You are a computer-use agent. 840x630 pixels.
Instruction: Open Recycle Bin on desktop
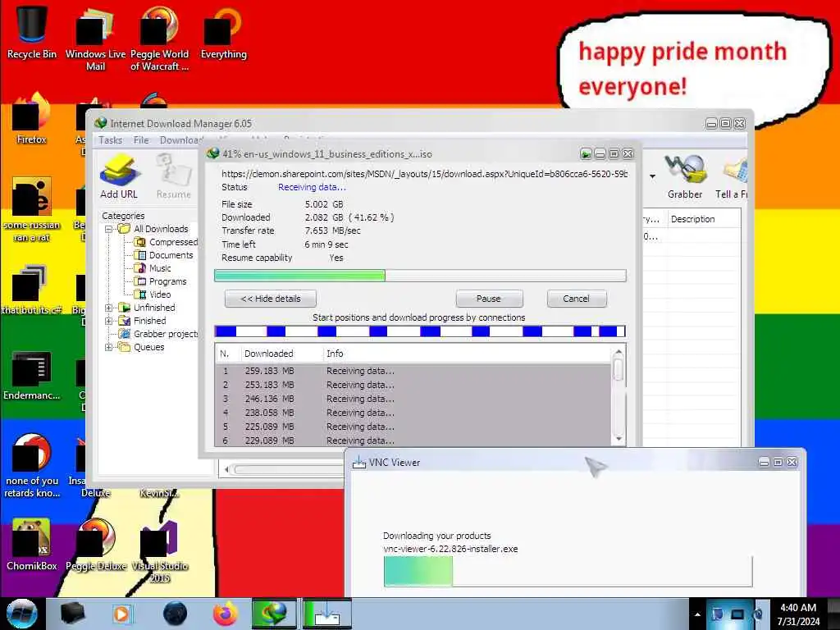coord(32,31)
